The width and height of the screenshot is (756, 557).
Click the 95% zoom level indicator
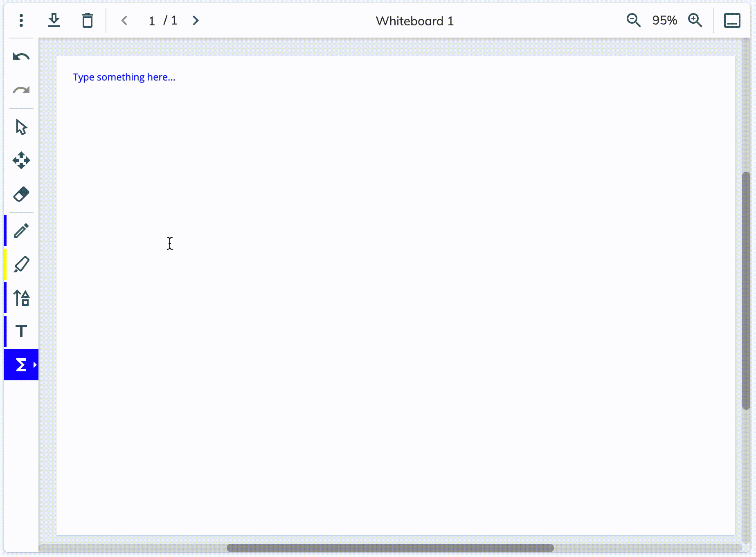[664, 20]
